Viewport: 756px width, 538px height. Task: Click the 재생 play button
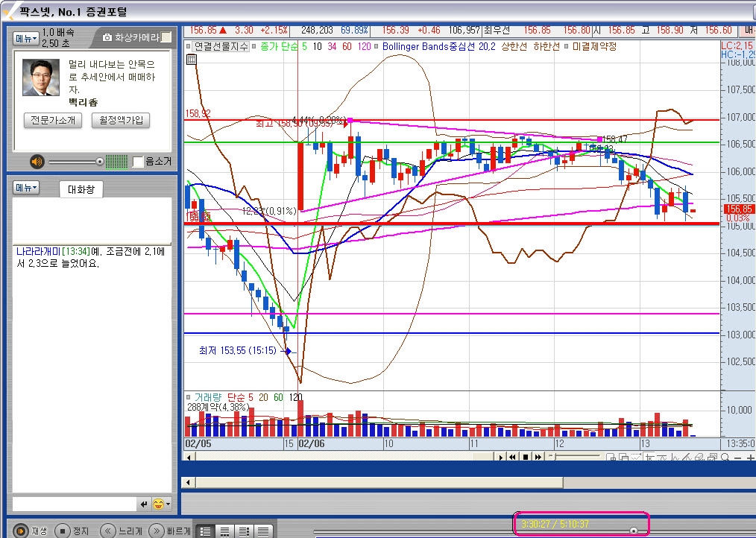pyautogui.click(x=21, y=531)
